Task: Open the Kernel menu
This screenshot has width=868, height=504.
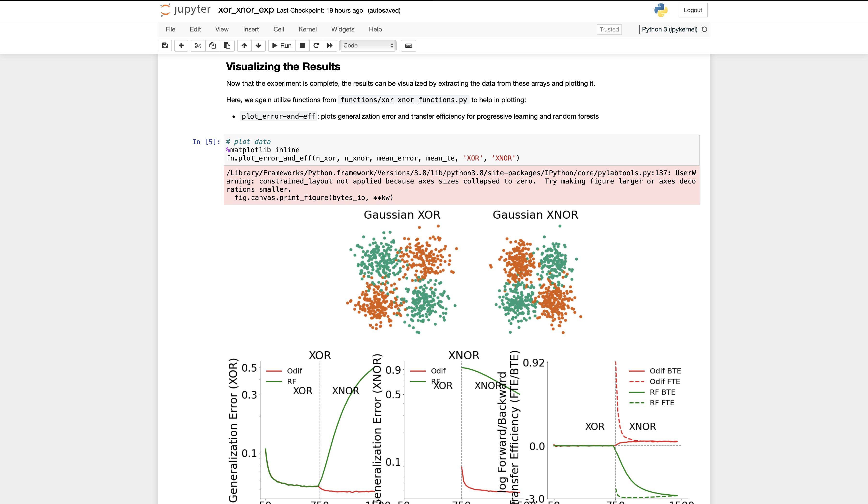Action: click(x=308, y=30)
